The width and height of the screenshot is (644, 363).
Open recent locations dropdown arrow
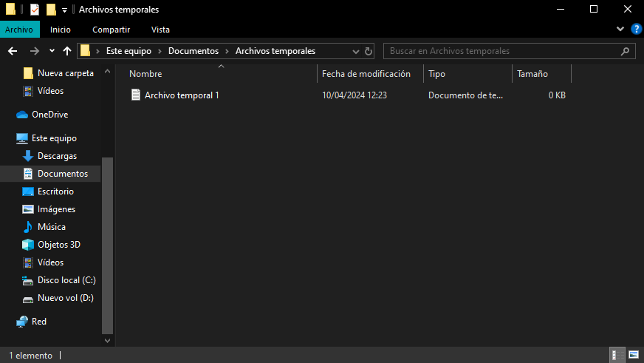52,50
